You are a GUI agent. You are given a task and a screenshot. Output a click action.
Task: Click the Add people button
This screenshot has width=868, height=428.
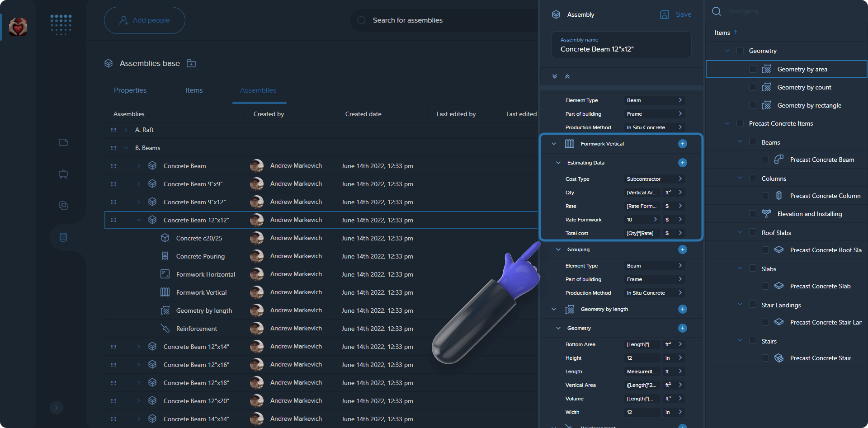(x=144, y=20)
